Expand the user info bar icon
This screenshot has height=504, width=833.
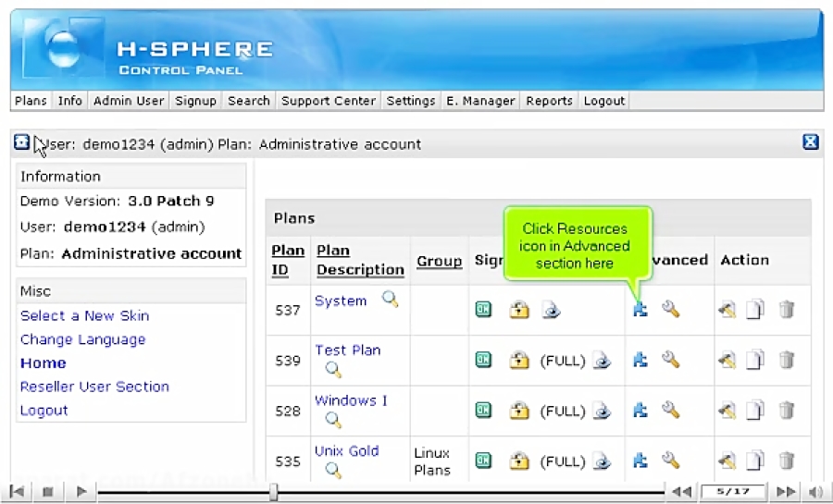(22, 142)
